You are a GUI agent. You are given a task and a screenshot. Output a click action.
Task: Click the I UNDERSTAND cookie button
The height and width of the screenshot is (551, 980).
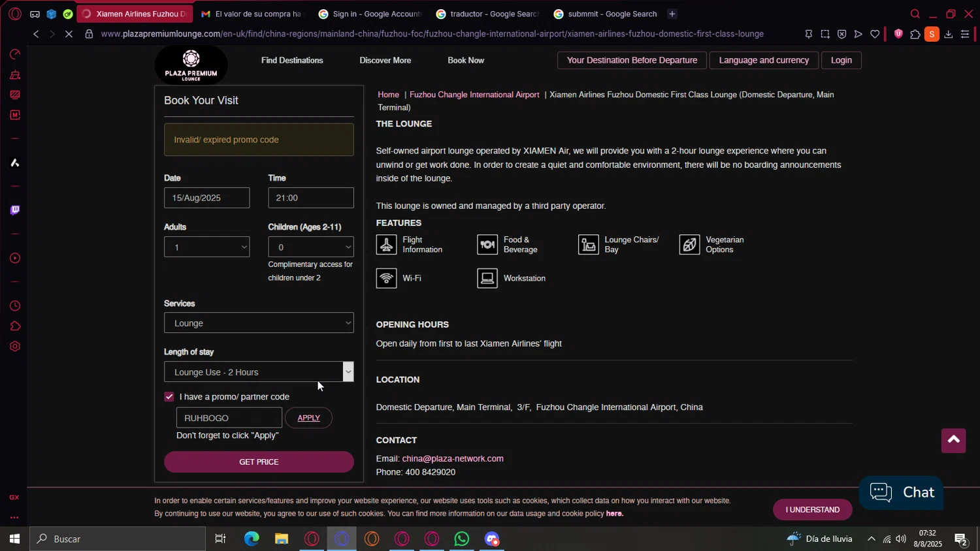point(813,510)
